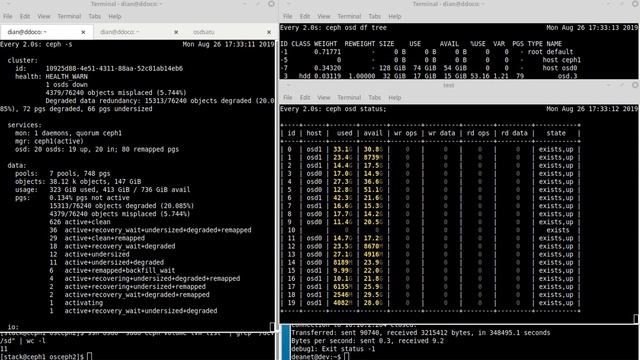This screenshot has width=640, height=360.
Task: Open Tabs menu in the osd df tree window
Action: tap(375, 16)
